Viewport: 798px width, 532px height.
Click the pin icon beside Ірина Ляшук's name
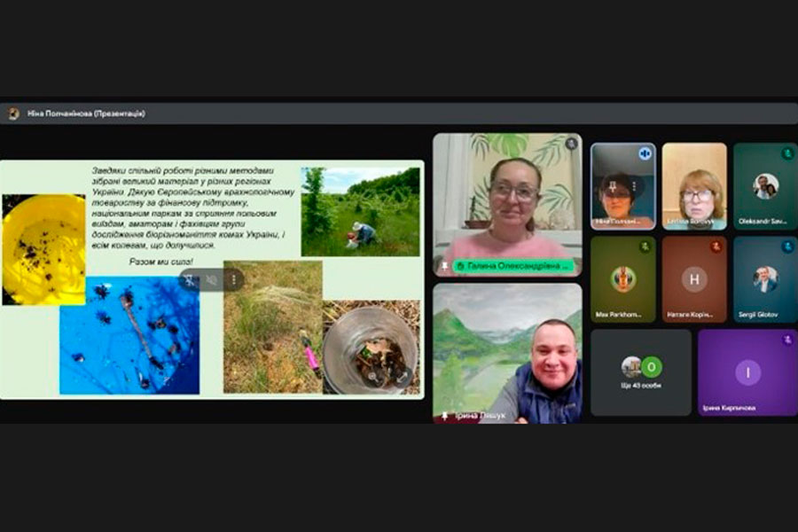(445, 416)
